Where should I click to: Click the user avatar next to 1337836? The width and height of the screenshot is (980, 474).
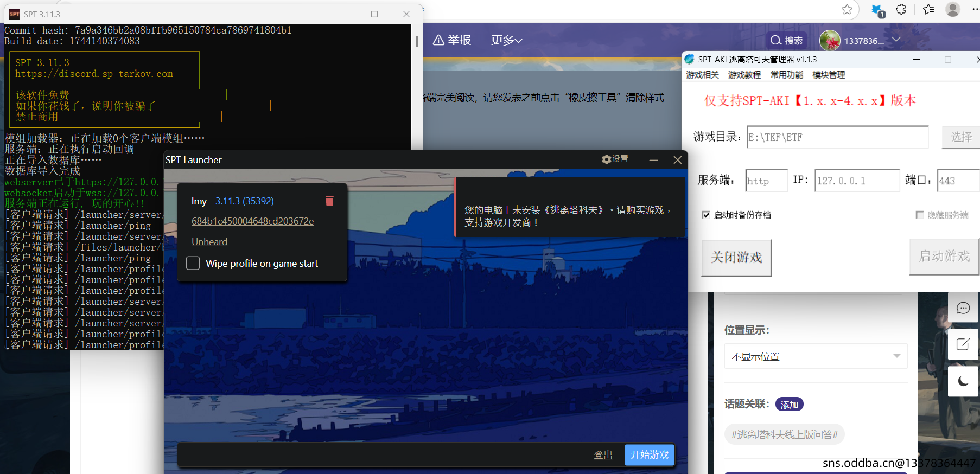pos(830,41)
